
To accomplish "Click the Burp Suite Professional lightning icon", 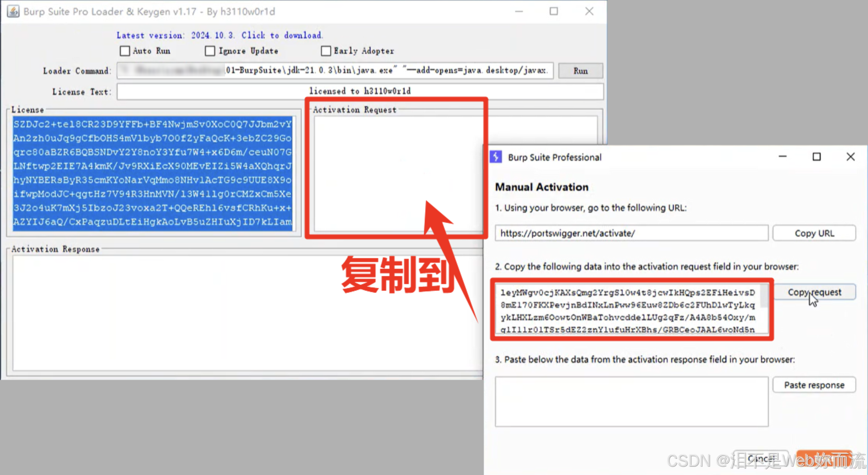I will point(496,157).
